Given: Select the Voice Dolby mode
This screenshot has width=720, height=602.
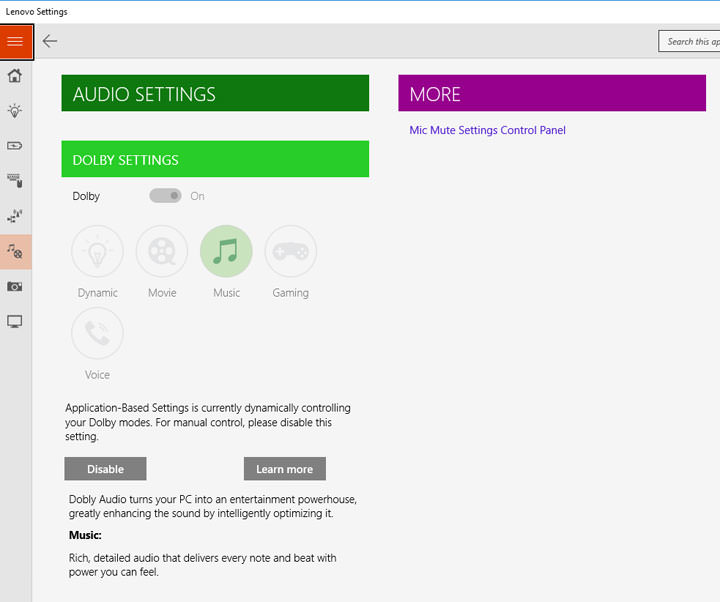Looking at the screenshot, I should click(97, 333).
